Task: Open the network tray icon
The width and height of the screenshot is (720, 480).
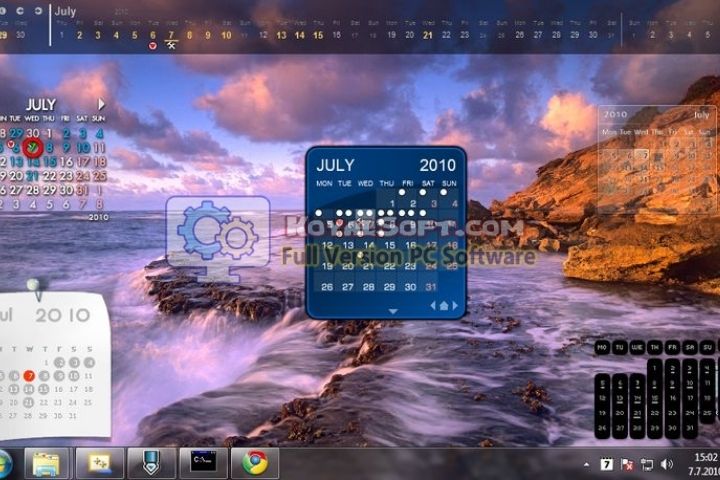Action: [x=647, y=464]
